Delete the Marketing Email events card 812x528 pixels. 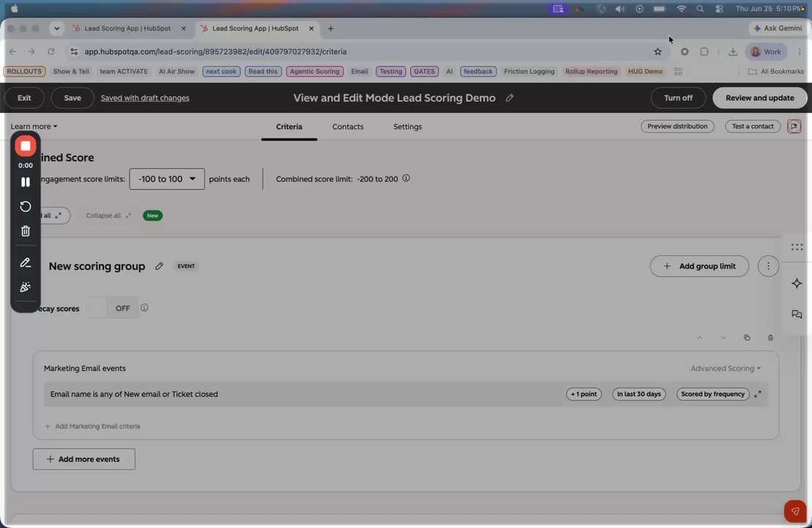click(770, 338)
